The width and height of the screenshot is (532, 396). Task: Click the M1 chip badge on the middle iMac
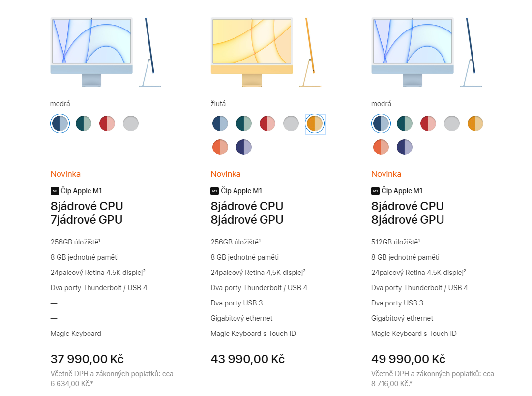pos(214,191)
